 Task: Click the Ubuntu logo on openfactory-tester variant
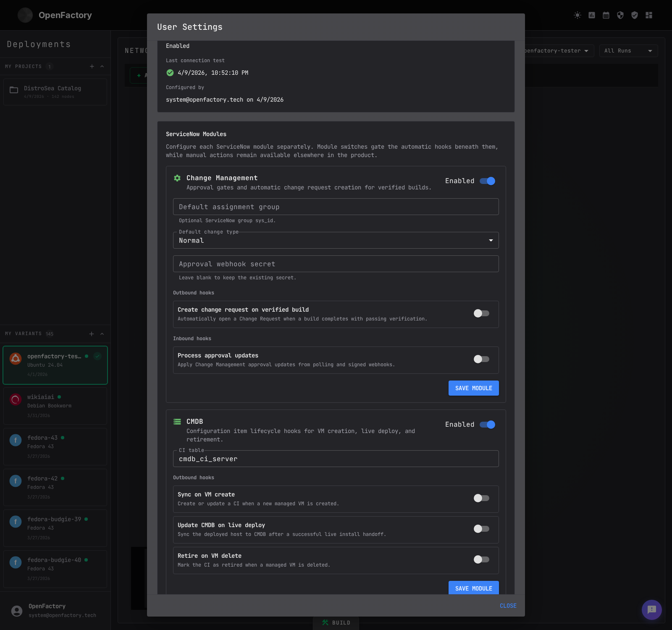(x=16, y=358)
